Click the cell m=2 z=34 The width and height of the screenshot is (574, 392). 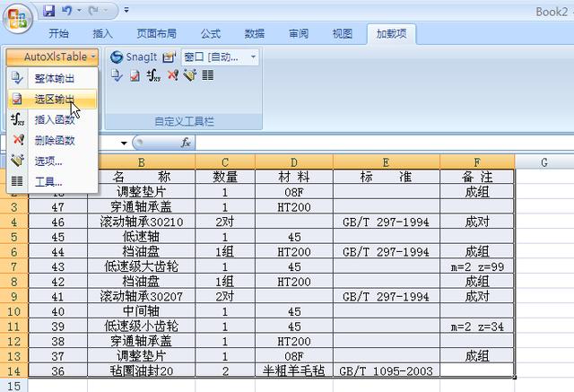pyautogui.click(x=477, y=327)
